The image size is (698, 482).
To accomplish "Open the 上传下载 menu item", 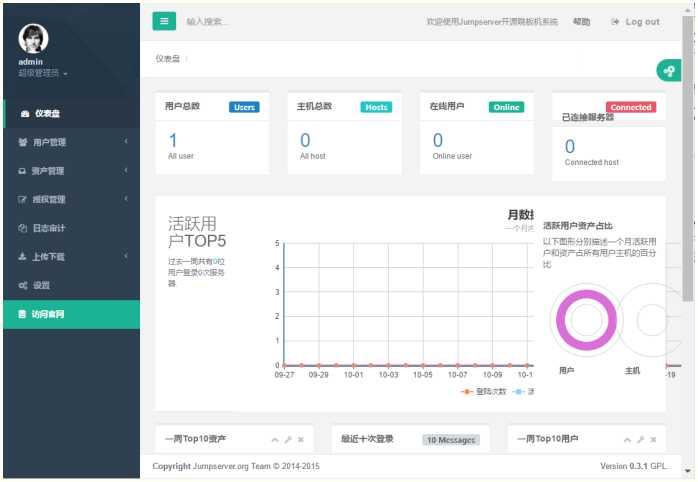I will point(71,257).
